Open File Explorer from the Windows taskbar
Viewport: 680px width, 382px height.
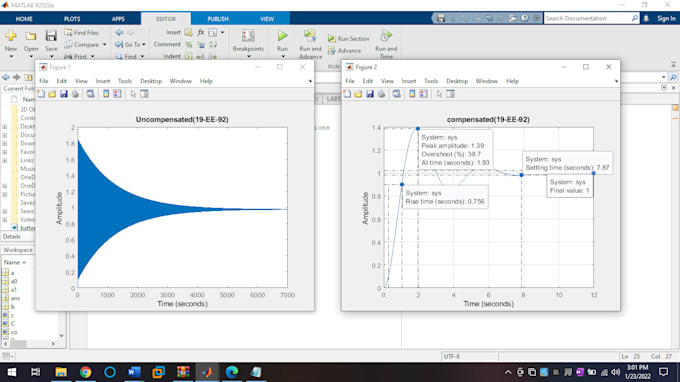(x=61, y=372)
